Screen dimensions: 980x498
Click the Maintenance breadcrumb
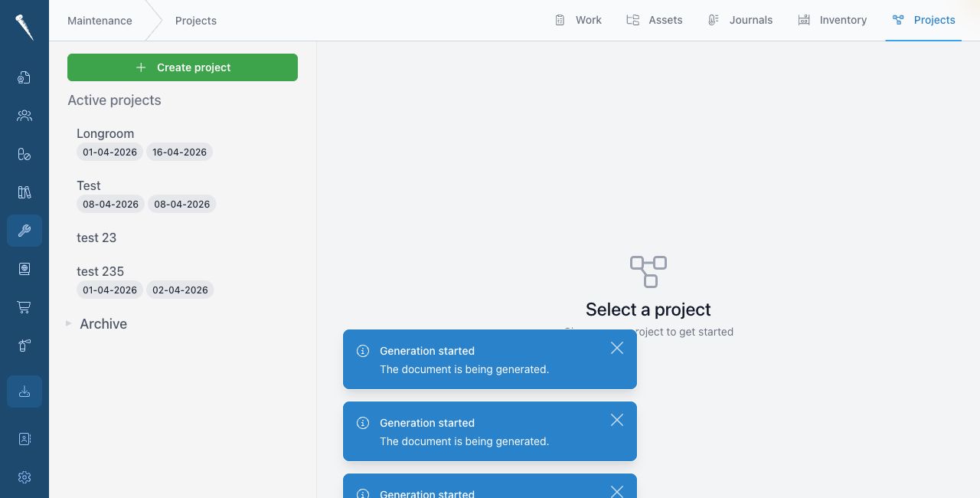100,21
